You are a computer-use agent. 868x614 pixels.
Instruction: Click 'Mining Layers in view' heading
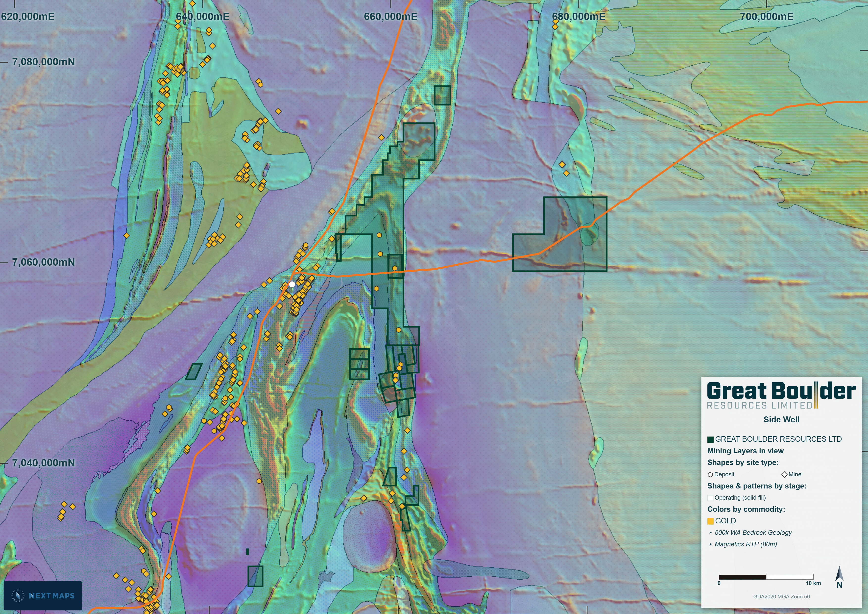746,451
